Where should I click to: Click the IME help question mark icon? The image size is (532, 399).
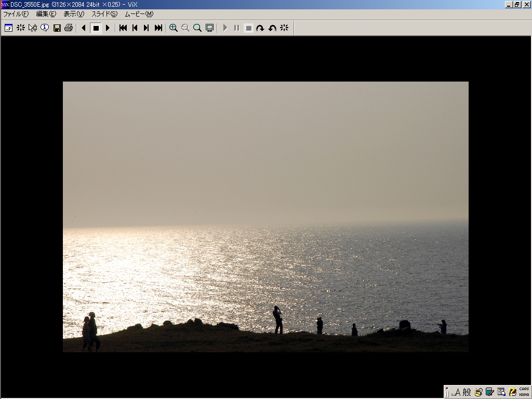pos(512,392)
